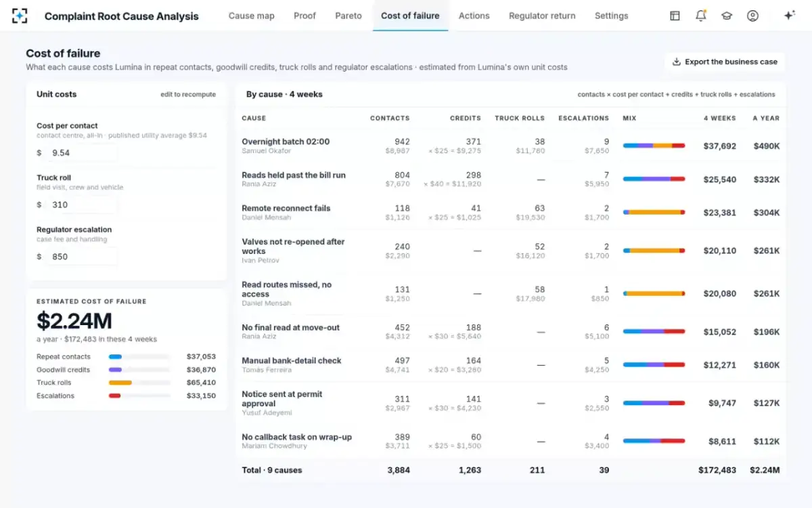Open the learning graduation cap icon
The image size is (812, 508).
(727, 16)
